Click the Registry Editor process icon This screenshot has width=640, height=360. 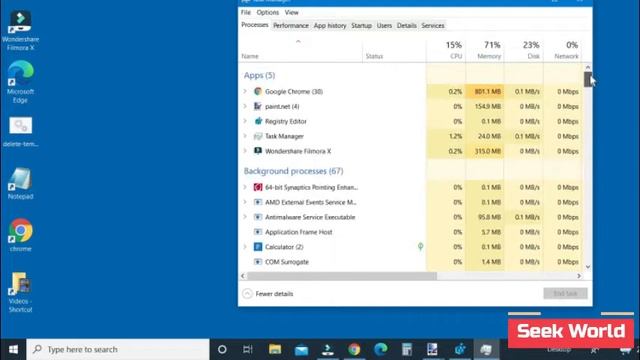tap(258, 121)
